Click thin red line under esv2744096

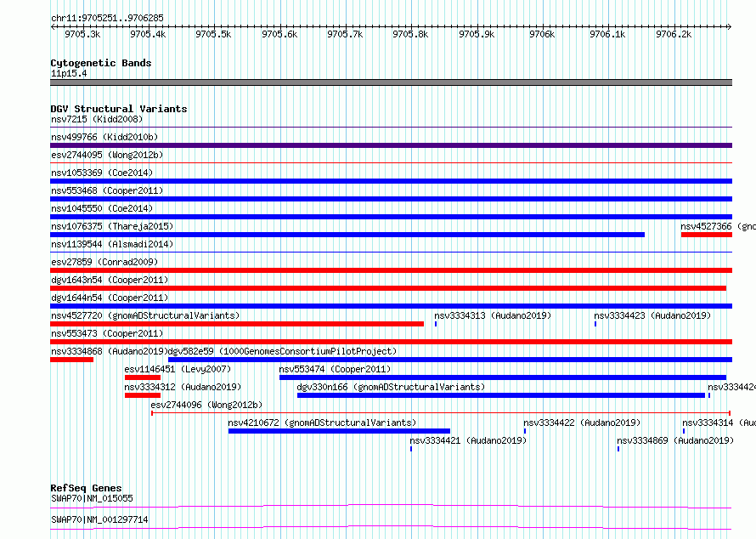pos(441,413)
